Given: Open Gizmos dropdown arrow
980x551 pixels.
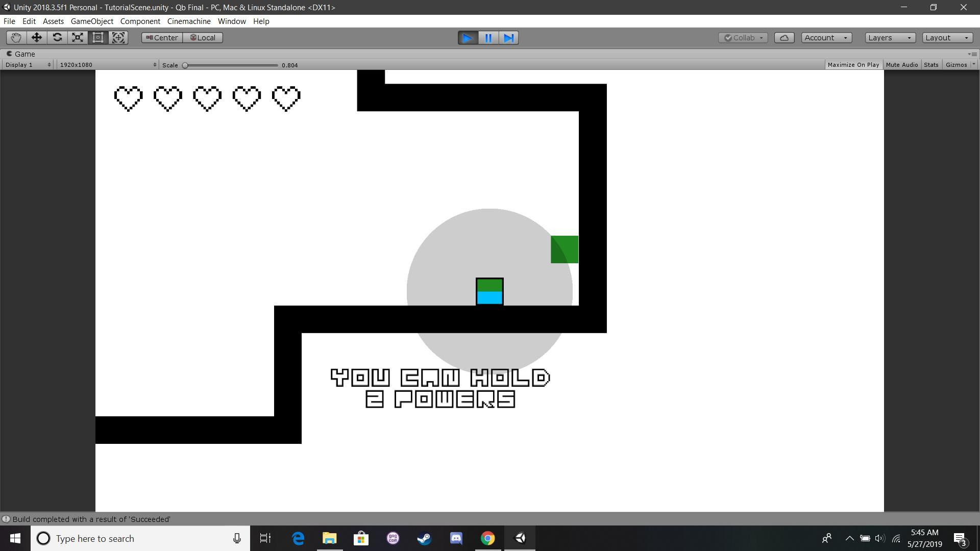Looking at the screenshot, I should click(x=973, y=65).
